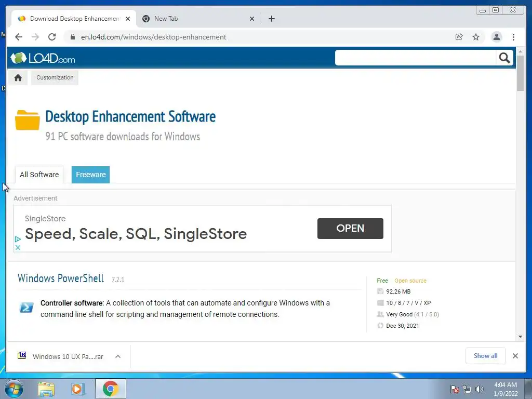Open a new browser tab
532x399 pixels.
(x=271, y=19)
